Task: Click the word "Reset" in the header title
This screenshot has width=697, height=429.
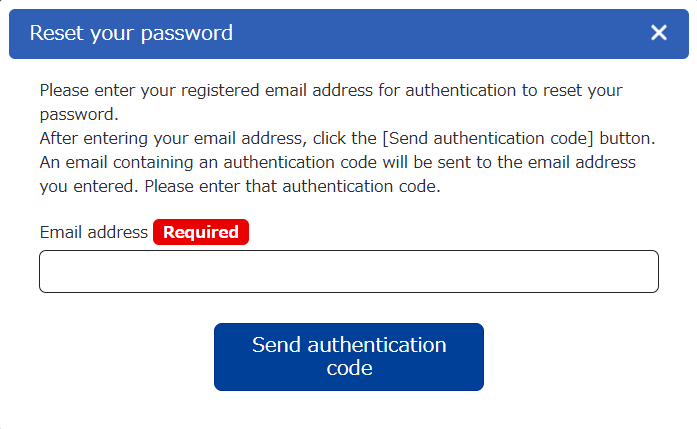Action: [56, 33]
